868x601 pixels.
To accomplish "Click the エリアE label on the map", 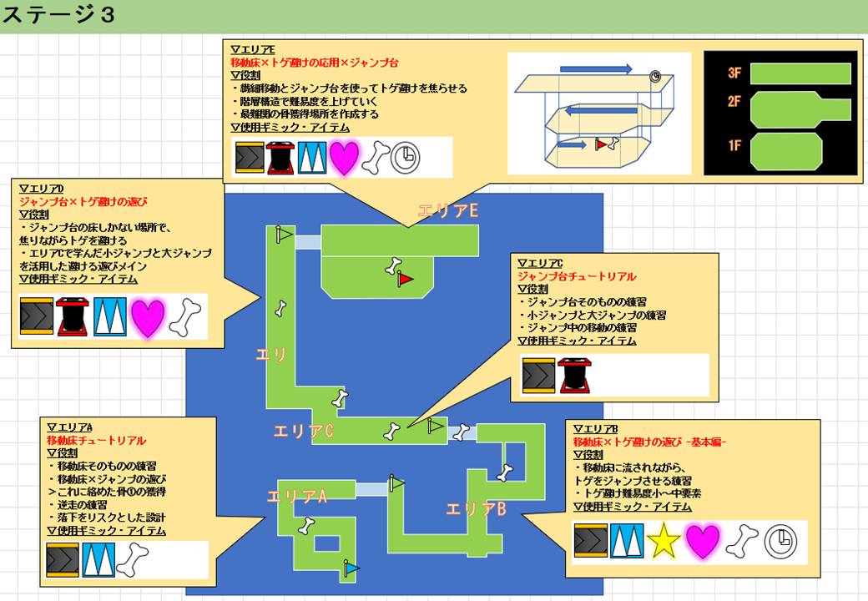I will 448,212.
